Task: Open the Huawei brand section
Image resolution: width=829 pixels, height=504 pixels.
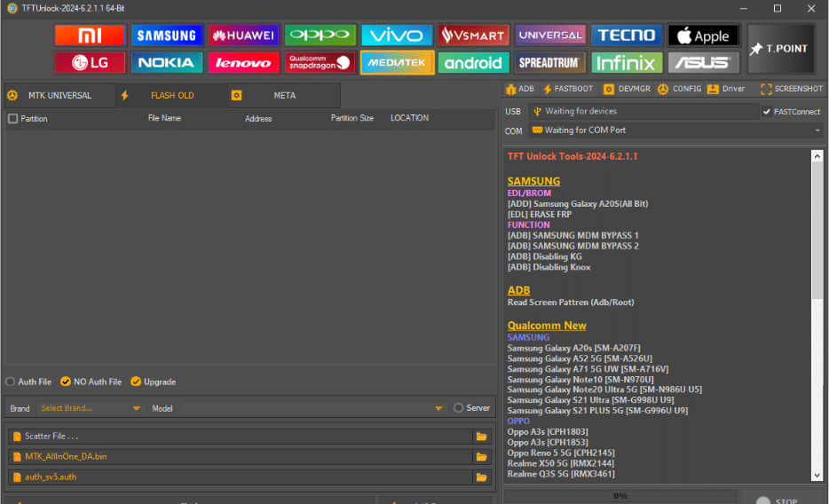Action: pyautogui.click(x=243, y=35)
